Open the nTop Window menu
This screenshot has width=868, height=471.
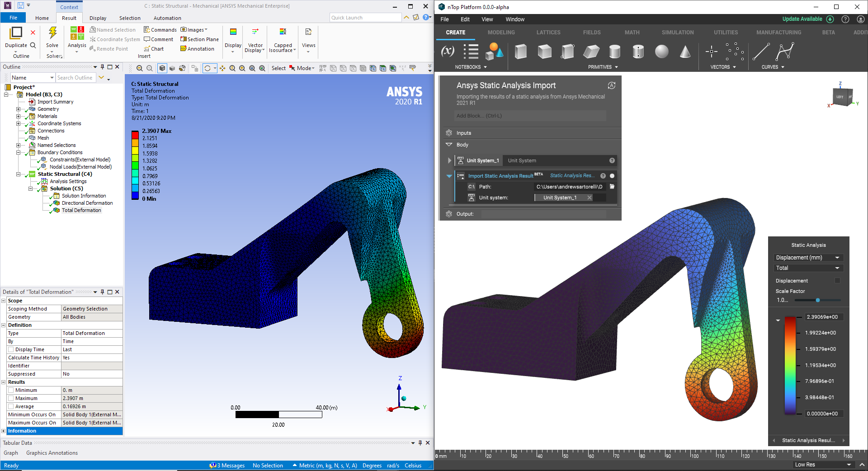[515, 19]
